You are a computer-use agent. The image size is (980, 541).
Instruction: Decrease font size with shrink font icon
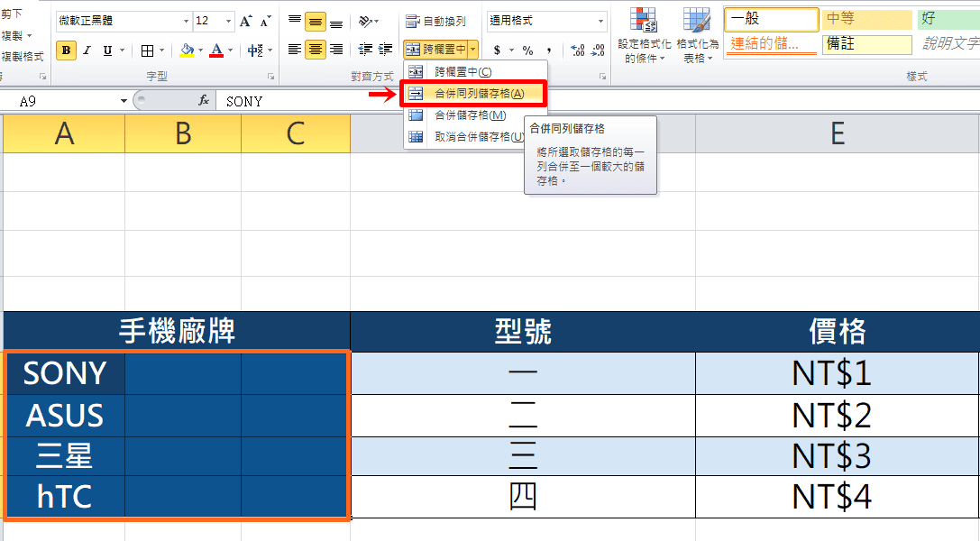click(x=266, y=22)
